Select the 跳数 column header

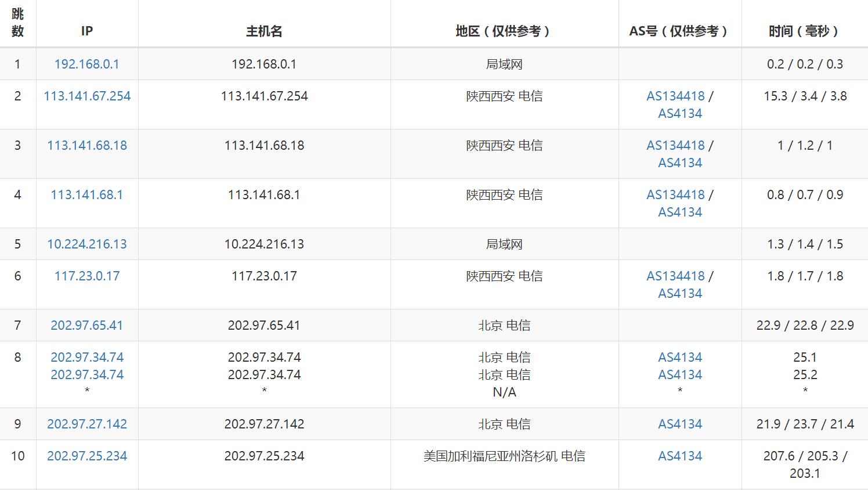[x=18, y=23]
